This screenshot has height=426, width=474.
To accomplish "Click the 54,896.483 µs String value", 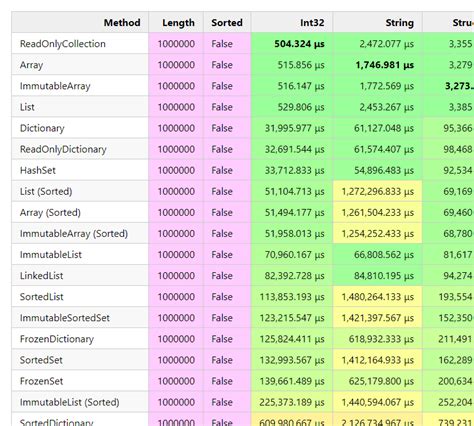I will pos(384,170).
